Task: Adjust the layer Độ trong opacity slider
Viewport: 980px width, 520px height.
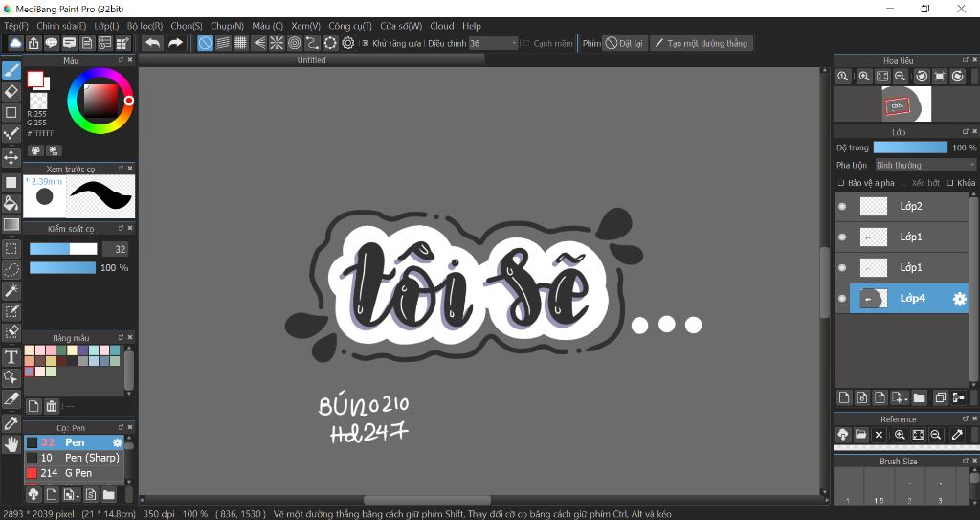Action: [910, 147]
